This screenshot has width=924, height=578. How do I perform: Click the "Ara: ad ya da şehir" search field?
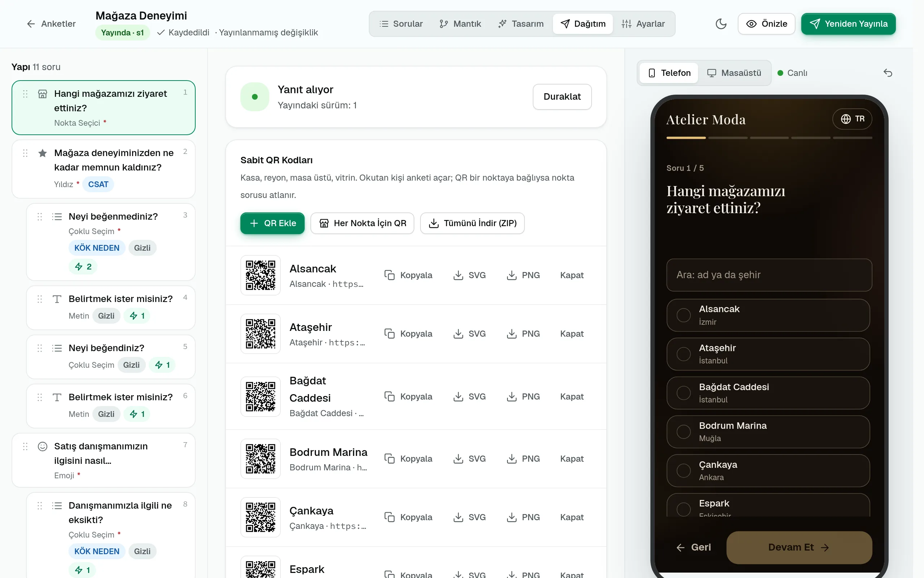point(769,275)
